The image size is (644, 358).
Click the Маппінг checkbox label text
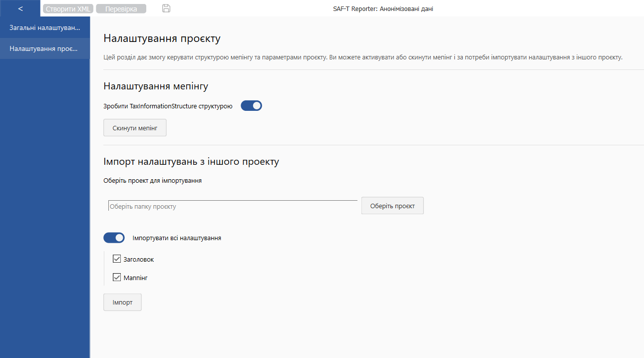click(x=135, y=278)
